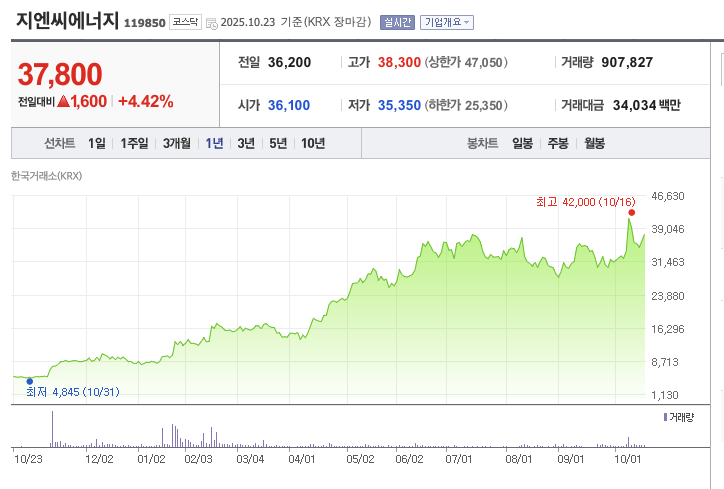Click the 코스닥 market badge
724x489 pixels.
tap(184, 22)
